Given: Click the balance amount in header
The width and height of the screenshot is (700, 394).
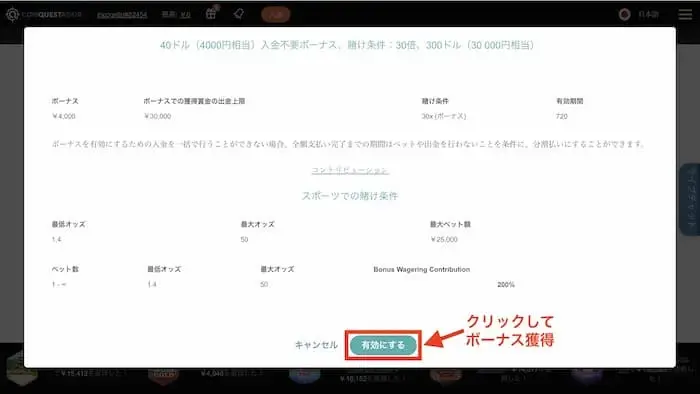Looking at the screenshot, I should (185, 15).
